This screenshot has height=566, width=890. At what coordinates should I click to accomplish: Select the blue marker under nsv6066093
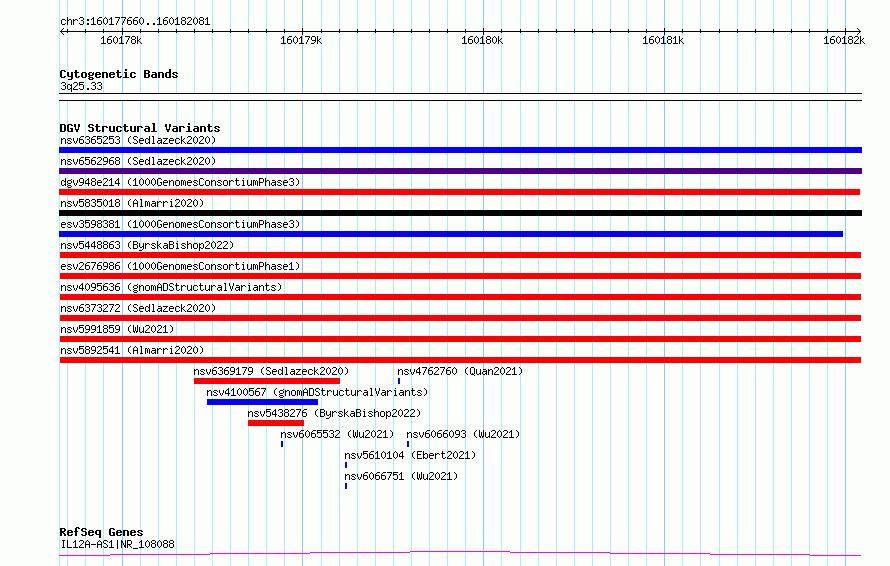pyautogui.click(x=408, y=444)
